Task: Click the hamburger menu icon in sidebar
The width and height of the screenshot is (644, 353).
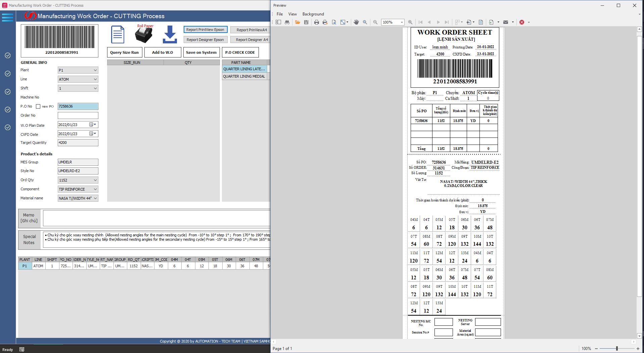Action: point(7,17)
